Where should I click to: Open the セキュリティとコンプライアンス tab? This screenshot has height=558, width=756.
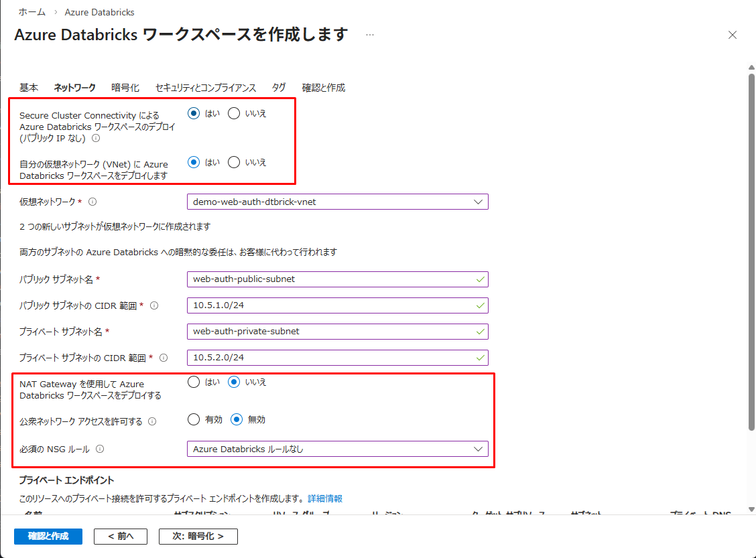tap(206, 88)
